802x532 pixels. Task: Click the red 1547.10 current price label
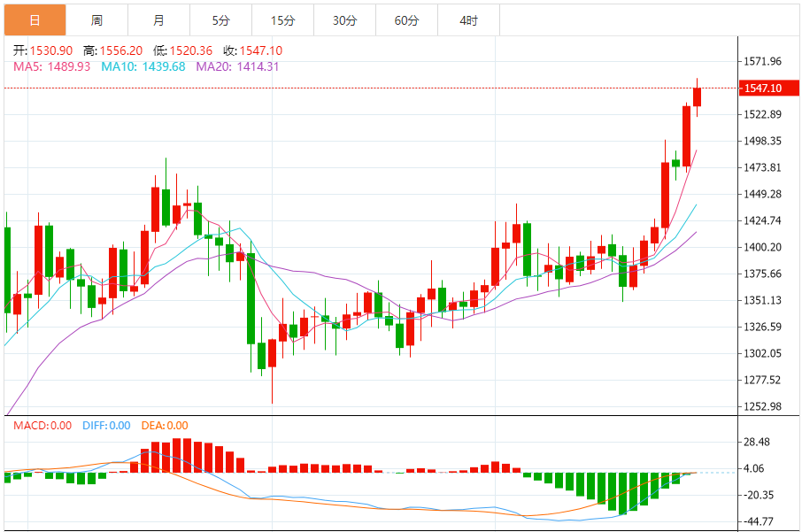(768, 88)
